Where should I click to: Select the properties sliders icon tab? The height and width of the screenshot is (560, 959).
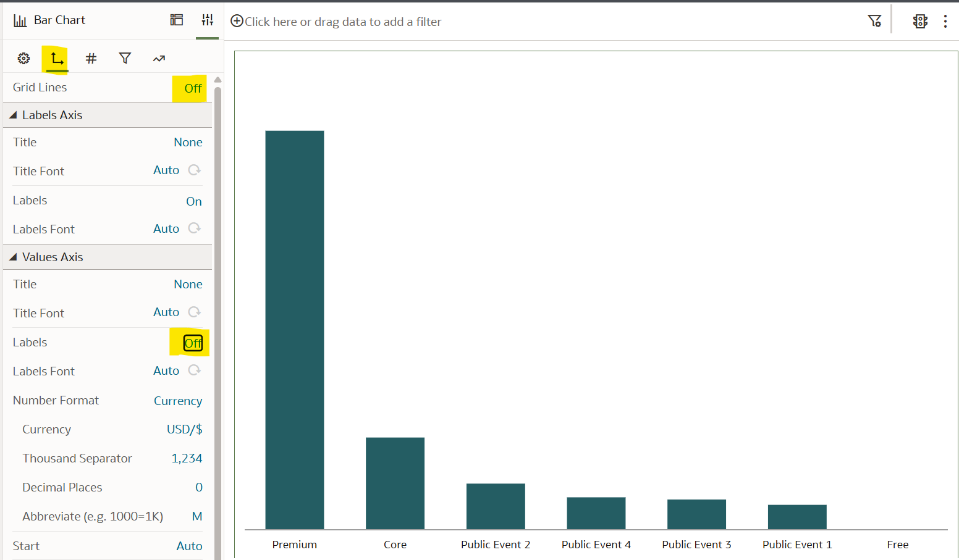point(208,20)
